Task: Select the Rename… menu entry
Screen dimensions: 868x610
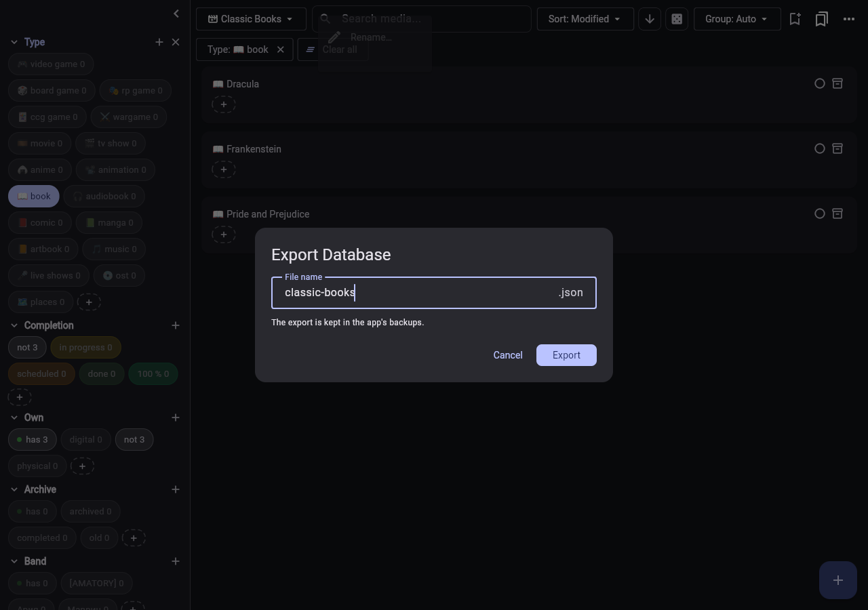Action: pos(375,37)
